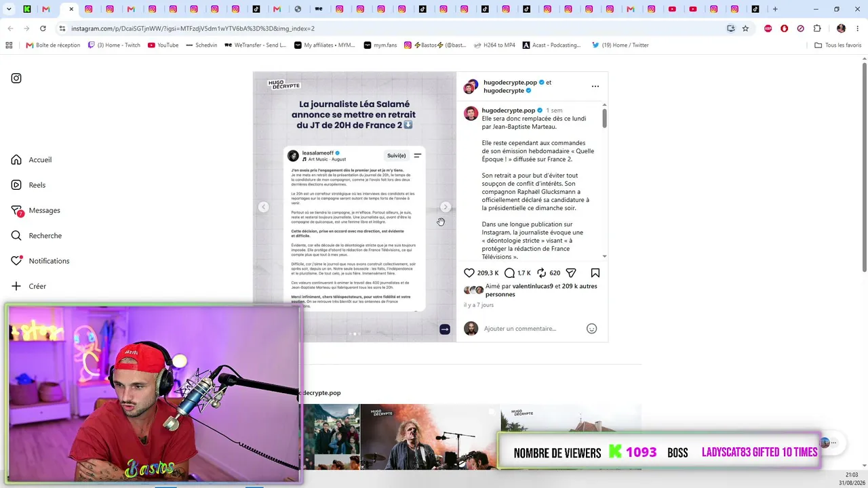The width and height of the screenshot is (868, 488).
Task: Open the Extensions puzzle icon
Action: [x=817, y=28]
